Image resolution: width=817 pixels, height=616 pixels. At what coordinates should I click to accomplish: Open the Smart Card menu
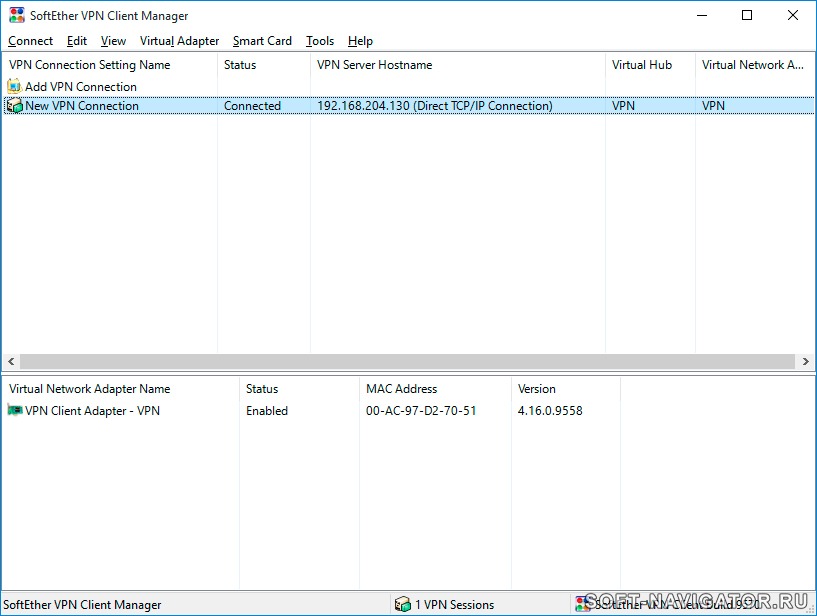(x=262, y=41)
